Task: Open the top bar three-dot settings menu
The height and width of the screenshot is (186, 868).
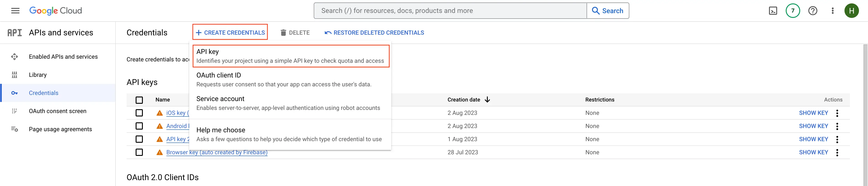Action: point(833,11)
